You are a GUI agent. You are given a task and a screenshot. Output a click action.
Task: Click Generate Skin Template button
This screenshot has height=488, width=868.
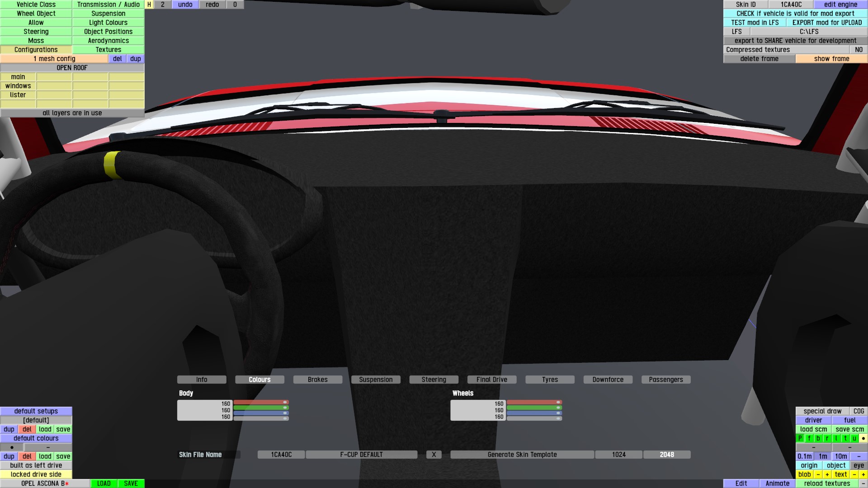coord(522,455)
